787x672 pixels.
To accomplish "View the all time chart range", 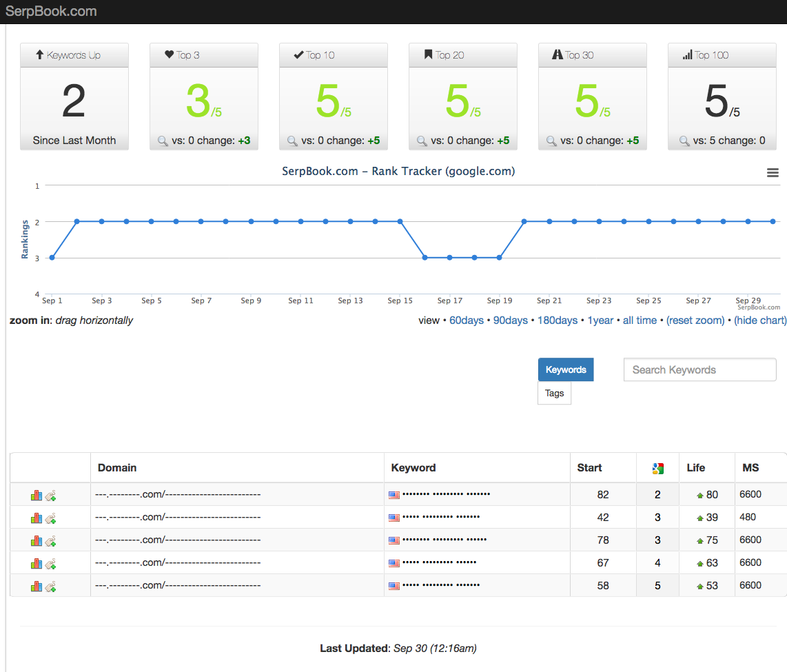I will [640, 320].
